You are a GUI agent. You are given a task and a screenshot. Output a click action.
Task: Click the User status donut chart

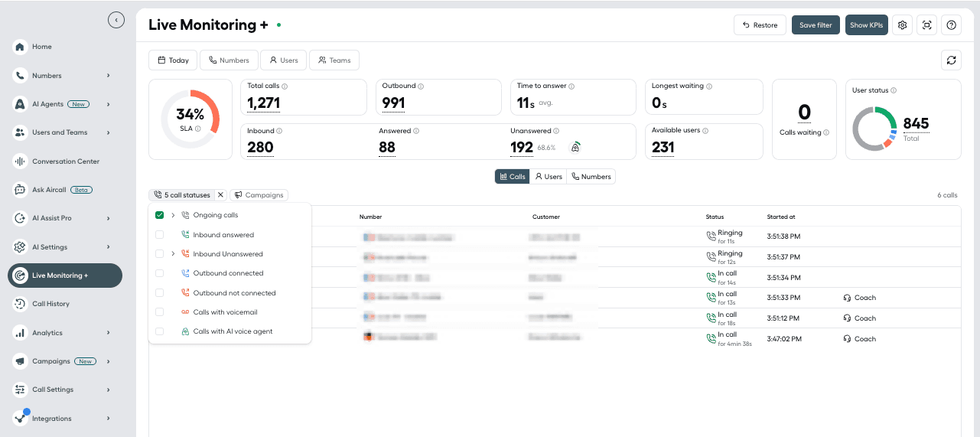875,129
